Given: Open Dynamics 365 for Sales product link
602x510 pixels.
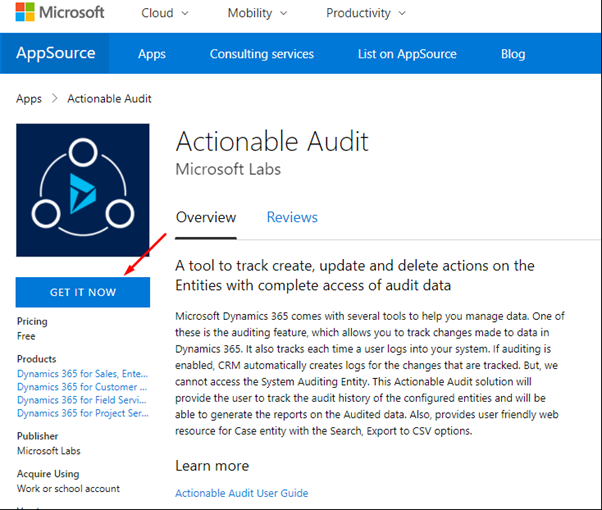Looking at the screenshot, I should pos(83,374).
